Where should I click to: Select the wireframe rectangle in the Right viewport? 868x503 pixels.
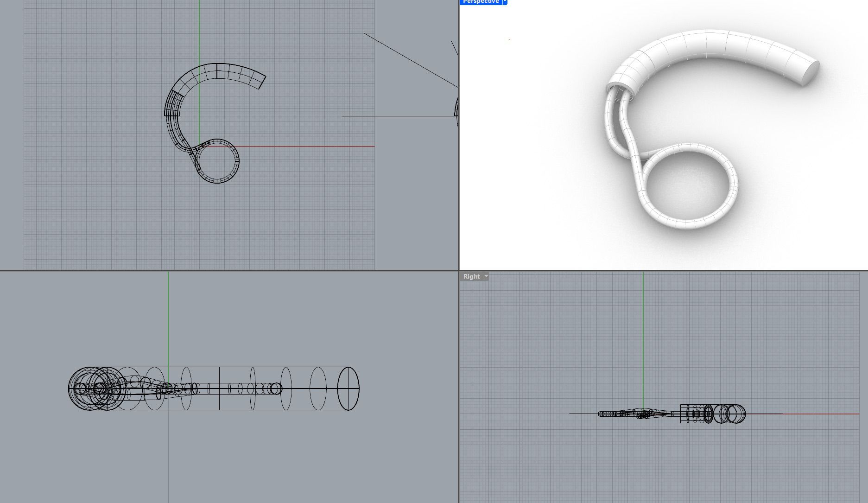click(694, 414)
